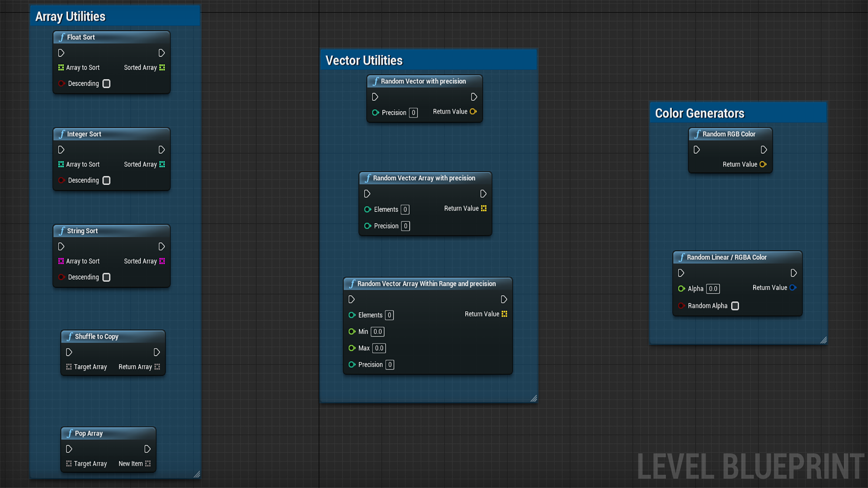868x488 pixels.
Task: Click resize handle of Vector Utilities comment
Action: click(533, 398)
